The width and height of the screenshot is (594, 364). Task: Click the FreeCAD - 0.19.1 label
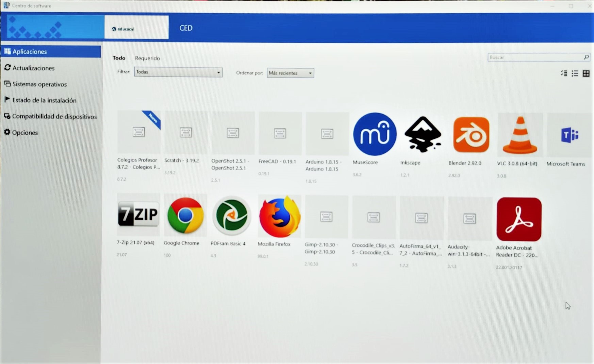tap(277, 161)
